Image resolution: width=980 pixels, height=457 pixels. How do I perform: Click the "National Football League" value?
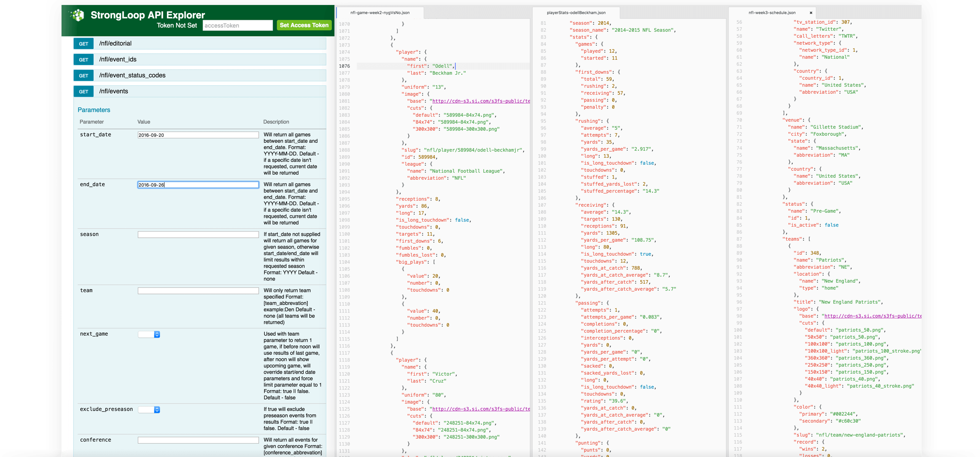466,171
